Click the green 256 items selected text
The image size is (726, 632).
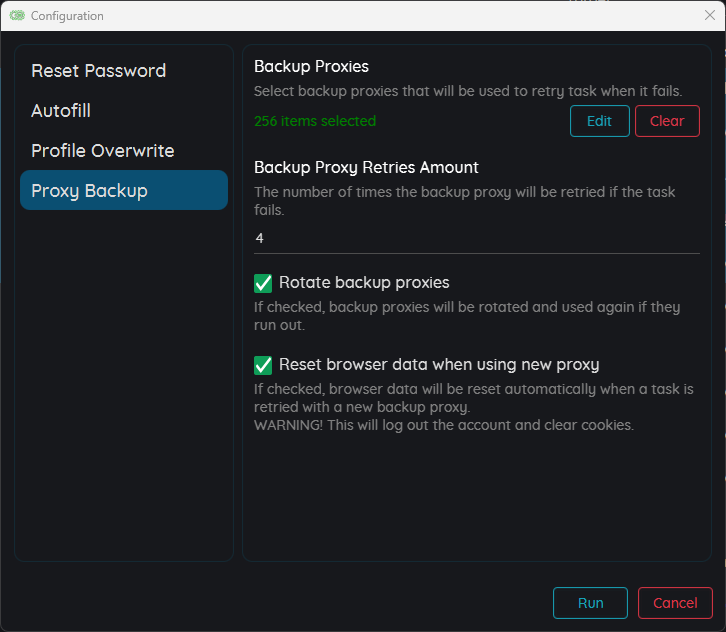coord(315,121)
